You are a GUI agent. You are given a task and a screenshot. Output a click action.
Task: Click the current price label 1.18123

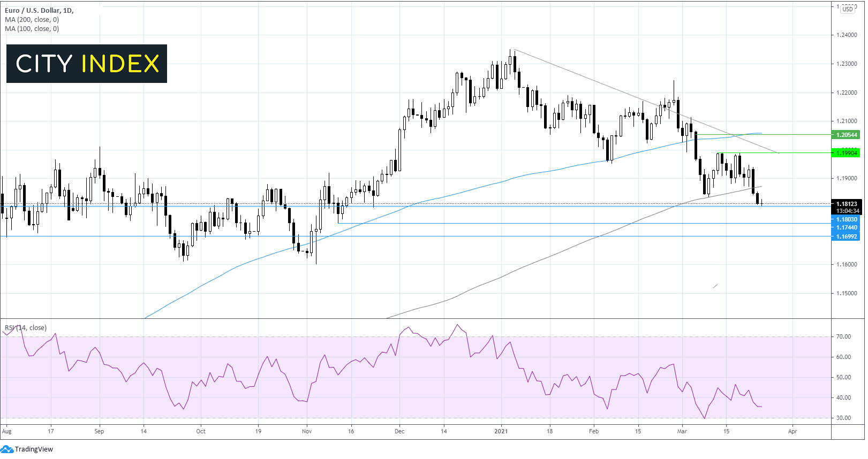[x=847, y=204]
